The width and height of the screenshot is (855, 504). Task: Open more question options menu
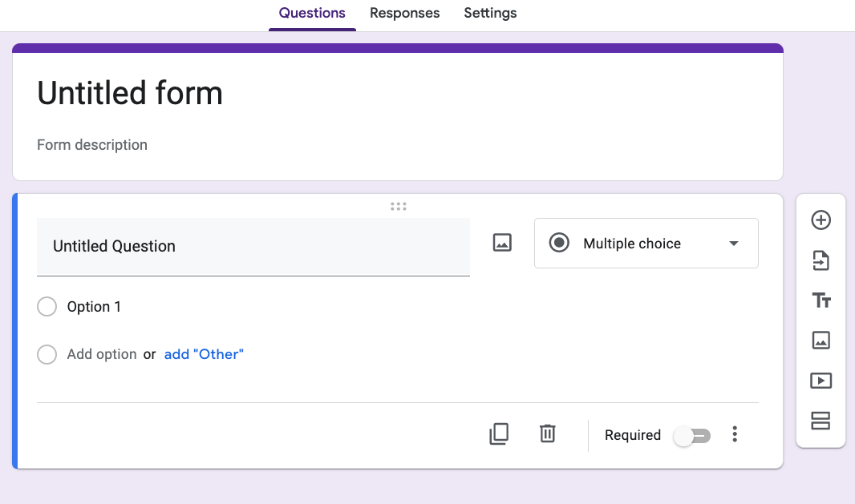tap(735, 433)
